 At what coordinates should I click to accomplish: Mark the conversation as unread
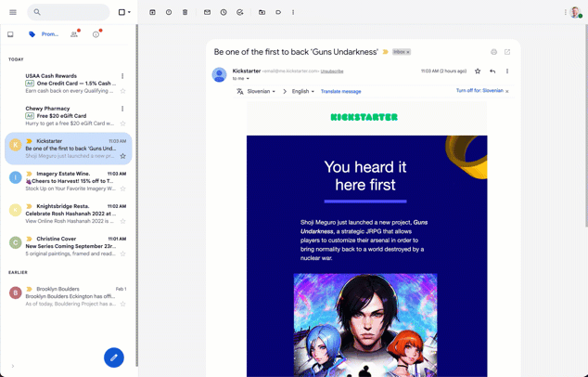pyautogui.click(x=207, y=12)
